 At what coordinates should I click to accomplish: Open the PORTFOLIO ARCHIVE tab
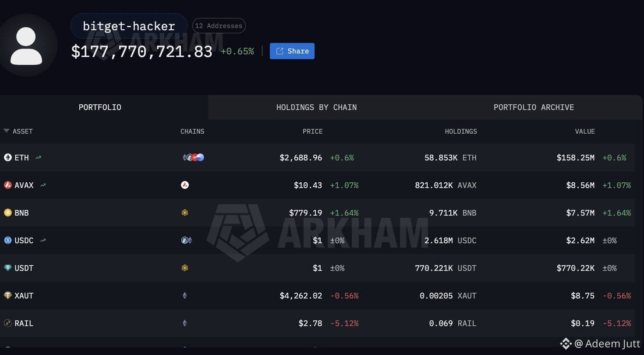534,107
